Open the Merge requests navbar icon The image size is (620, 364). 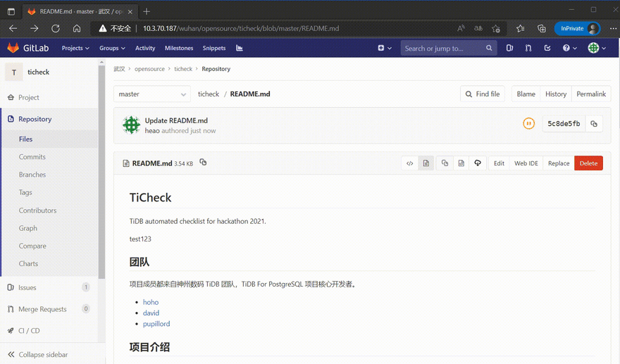point(528,48)
